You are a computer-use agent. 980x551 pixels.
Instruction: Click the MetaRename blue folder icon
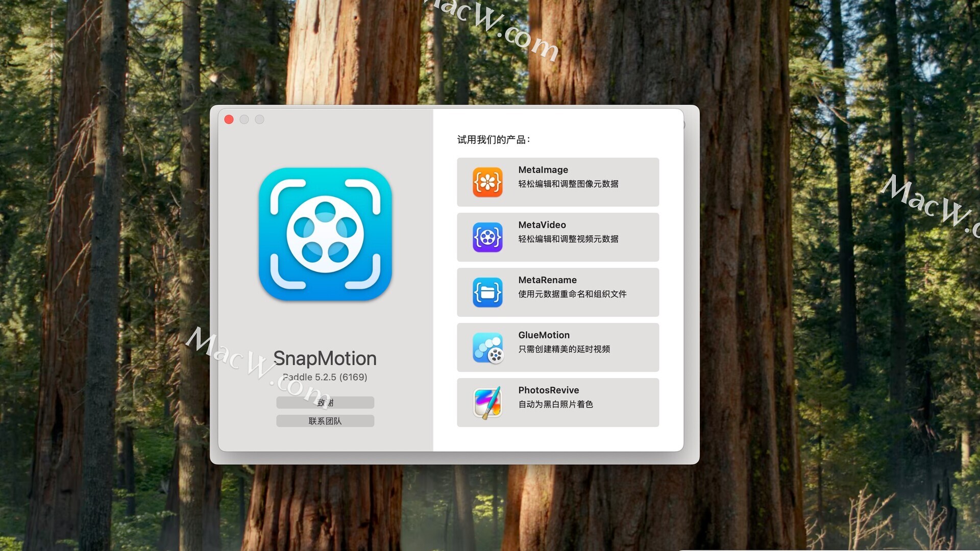point(487,292)
